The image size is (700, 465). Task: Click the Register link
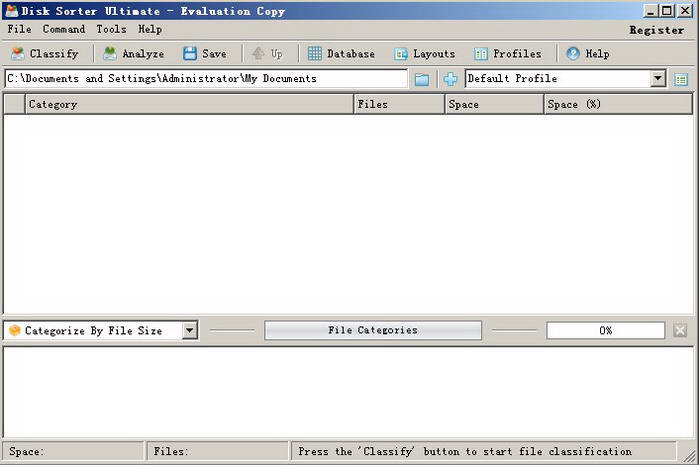tap(657, 30)
